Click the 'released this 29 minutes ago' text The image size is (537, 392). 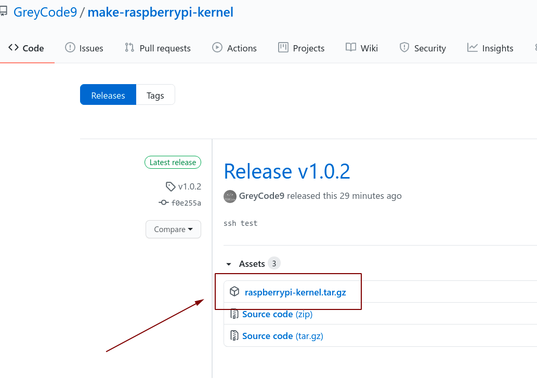coord(344,196)
